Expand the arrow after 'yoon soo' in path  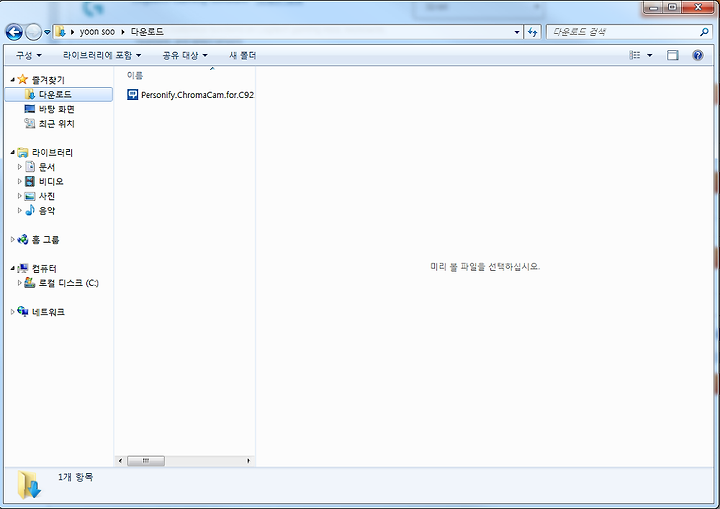[123, 32]
